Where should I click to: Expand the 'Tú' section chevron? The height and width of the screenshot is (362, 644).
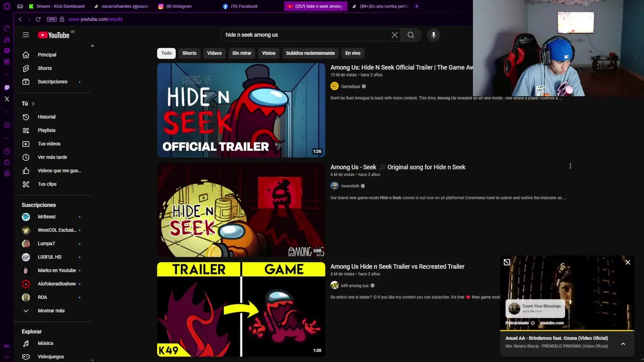33,104
